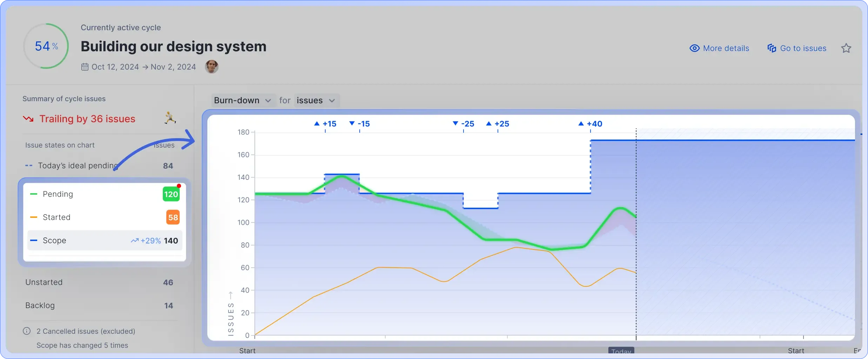868x359 pixels.
Task: Click the calendar icon next to dates
Action: tap(85, 67)
